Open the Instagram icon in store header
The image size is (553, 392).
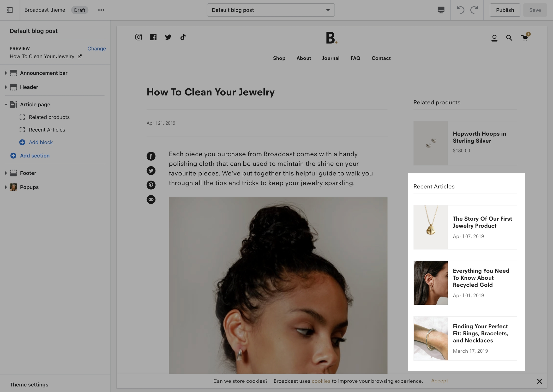point(138,37)
